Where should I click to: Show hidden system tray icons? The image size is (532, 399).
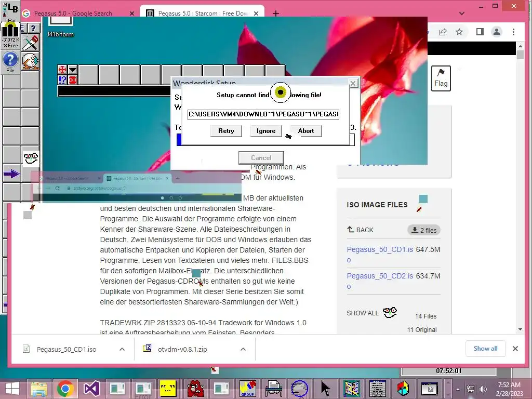point(458,389)
